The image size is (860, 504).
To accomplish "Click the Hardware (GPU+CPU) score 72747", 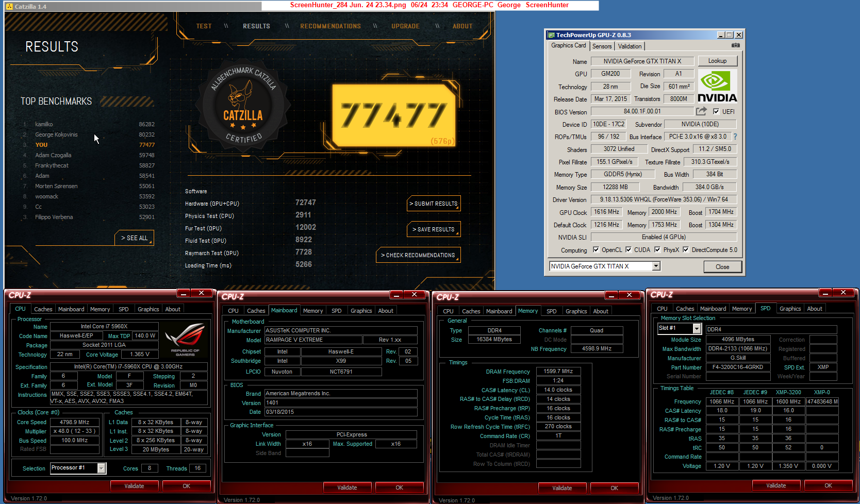I will click(305, 203).
